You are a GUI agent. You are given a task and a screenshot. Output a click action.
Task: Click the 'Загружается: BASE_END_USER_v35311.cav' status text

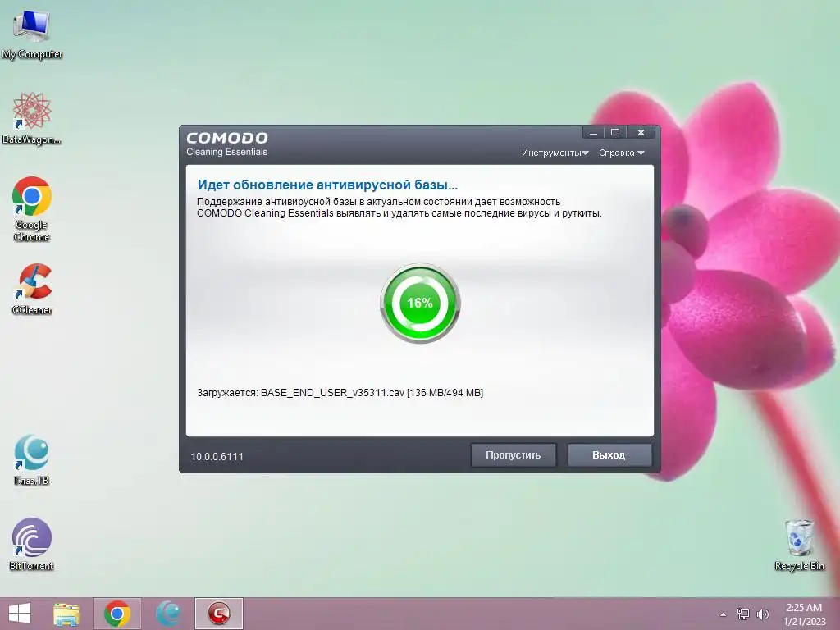click(x=340, y=393)
